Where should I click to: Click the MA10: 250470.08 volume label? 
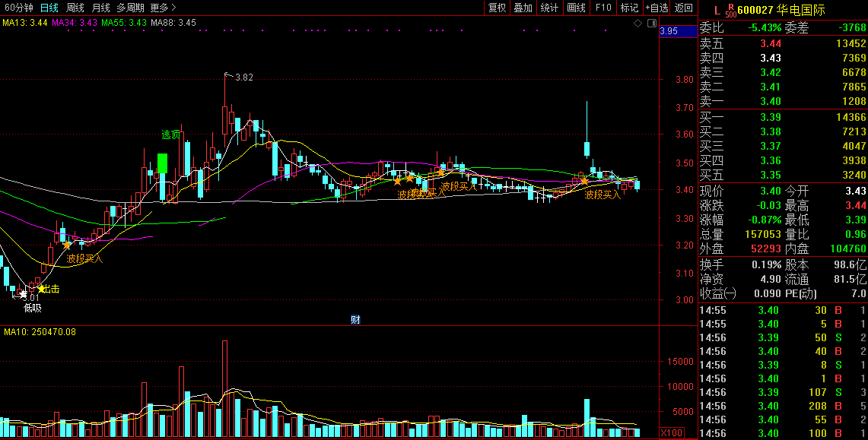click(40, 331)
